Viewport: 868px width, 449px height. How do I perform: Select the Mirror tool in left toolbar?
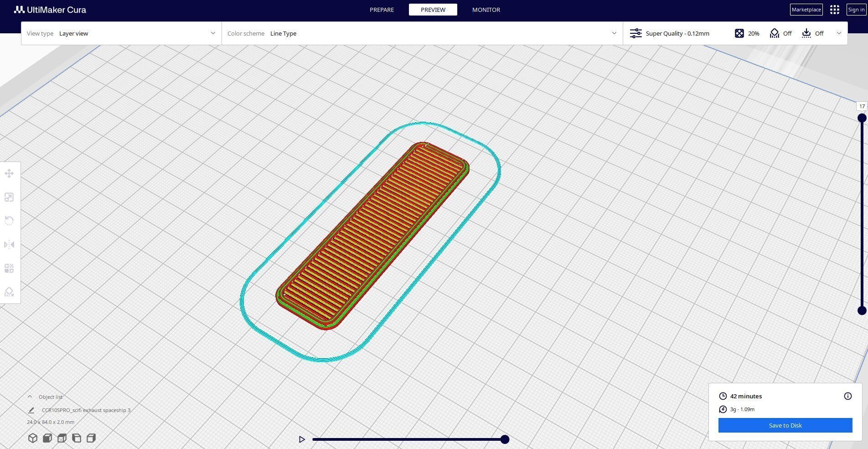click(x=9, y=245)
